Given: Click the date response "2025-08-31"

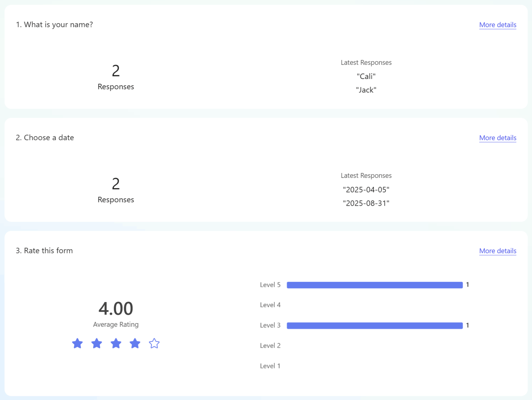Looking at the screenshot, I should point(366,203).
